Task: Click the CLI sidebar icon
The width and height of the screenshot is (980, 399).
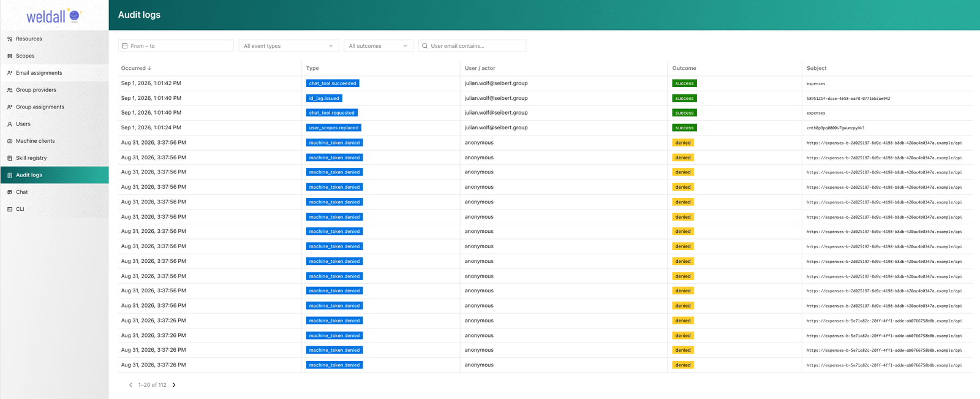Action: point(10,209)
